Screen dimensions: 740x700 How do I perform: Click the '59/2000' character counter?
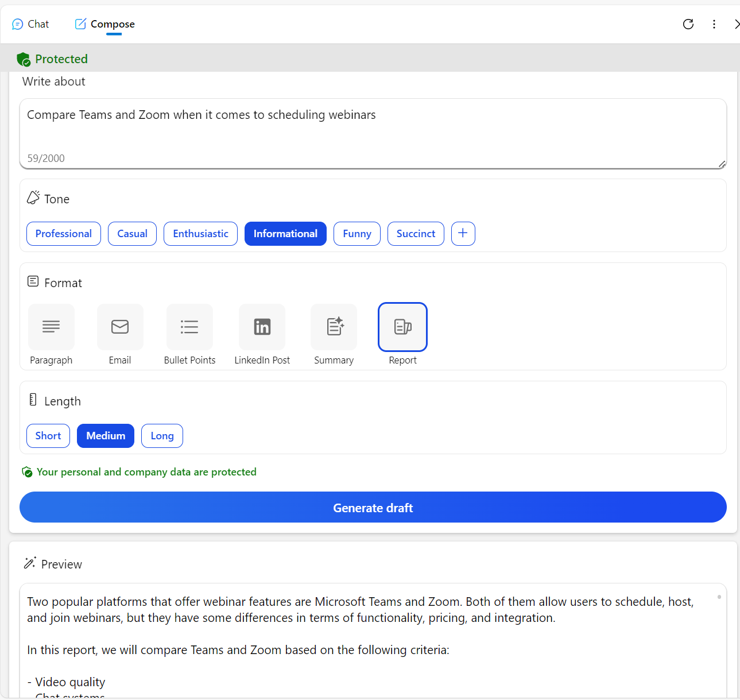coord(46,158)
